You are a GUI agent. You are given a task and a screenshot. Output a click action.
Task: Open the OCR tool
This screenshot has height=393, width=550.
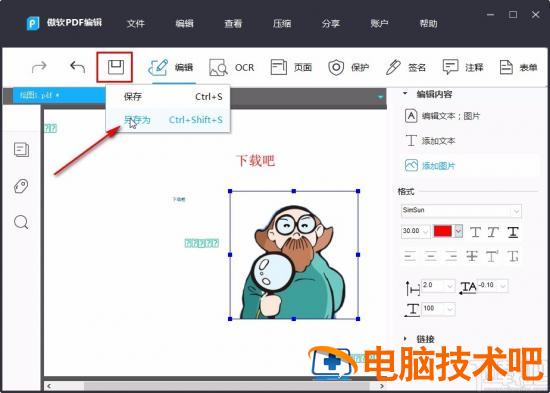pyautogui.click(x=232, y=67)
